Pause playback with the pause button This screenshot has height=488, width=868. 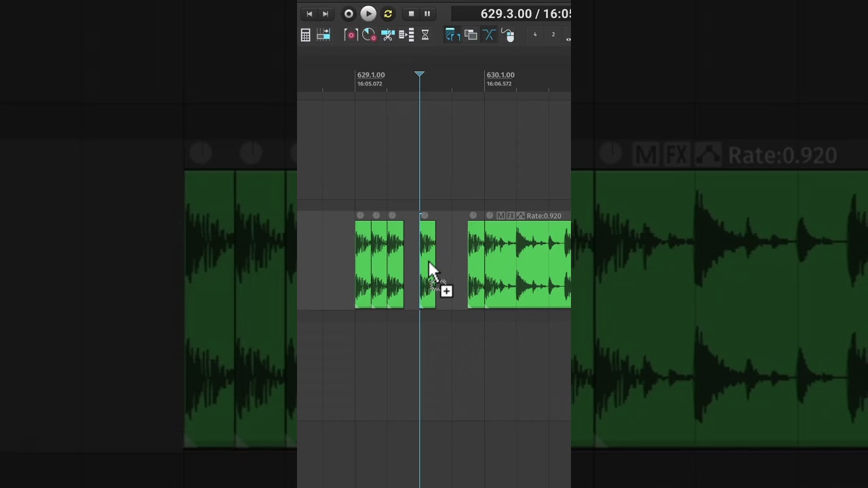pos(427,14)
